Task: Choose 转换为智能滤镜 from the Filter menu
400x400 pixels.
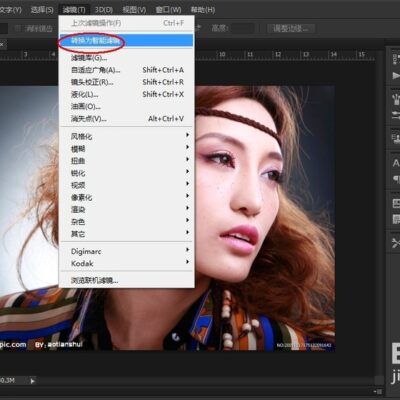Action: coord(127,40)
